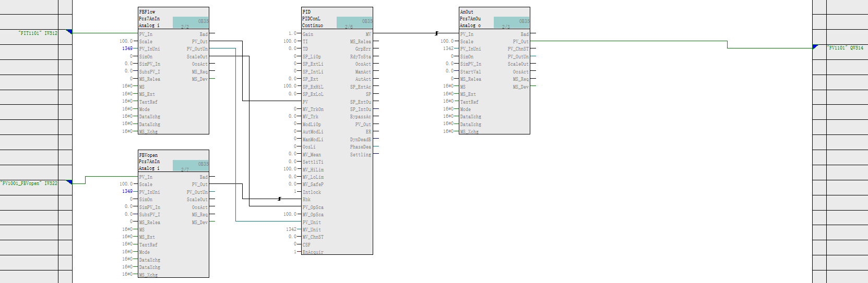This screenshot has height=283, width=868.
Task: Click the EnAcquir input pin on PID block
Action: (313, 252)
